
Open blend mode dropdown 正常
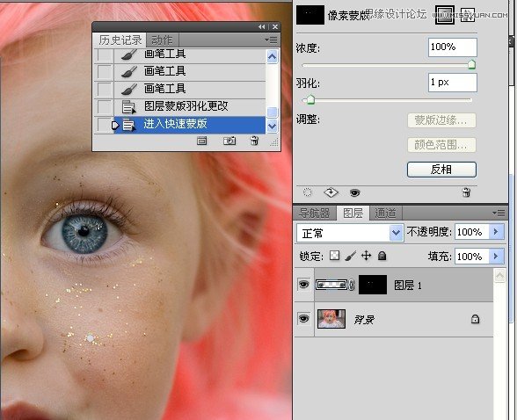350,233
